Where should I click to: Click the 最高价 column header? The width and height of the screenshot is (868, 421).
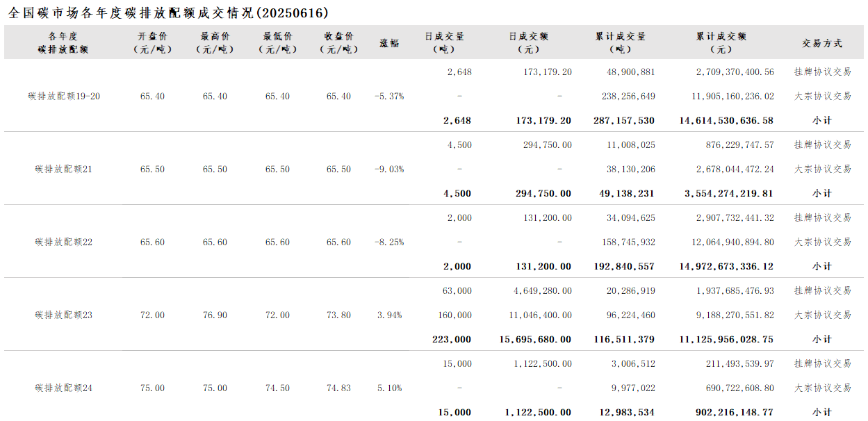point(215,42)
